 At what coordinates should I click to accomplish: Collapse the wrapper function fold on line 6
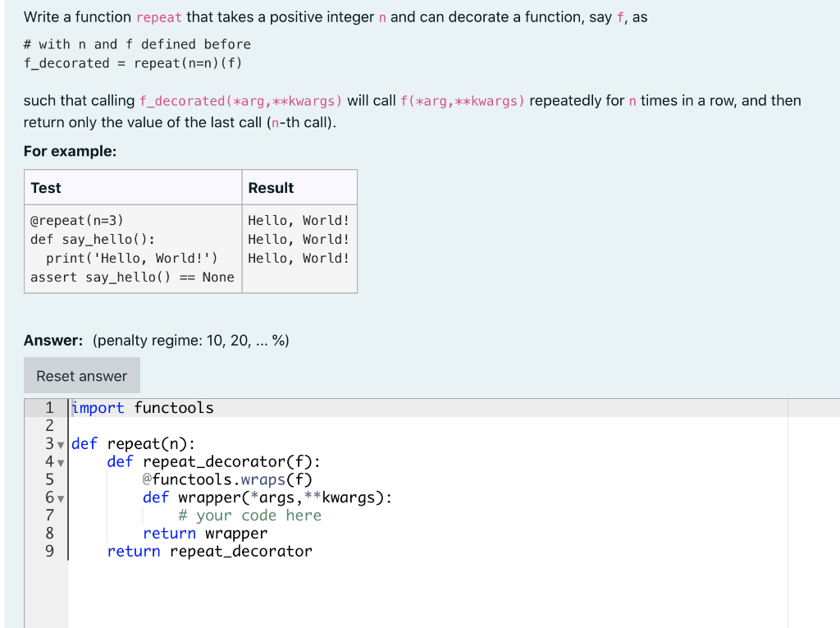point(60,497)
